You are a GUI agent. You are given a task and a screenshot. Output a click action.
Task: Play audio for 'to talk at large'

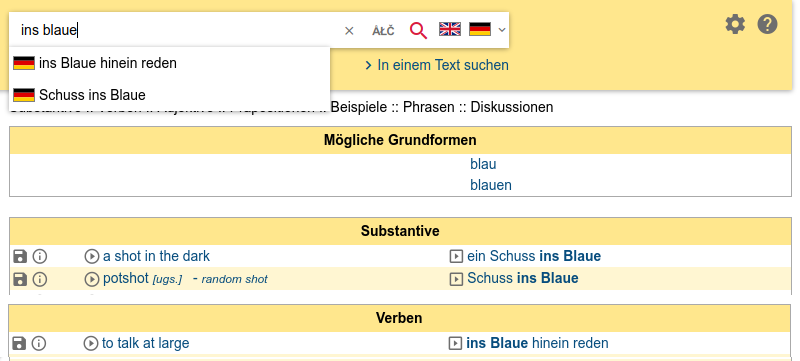point(90,344)
